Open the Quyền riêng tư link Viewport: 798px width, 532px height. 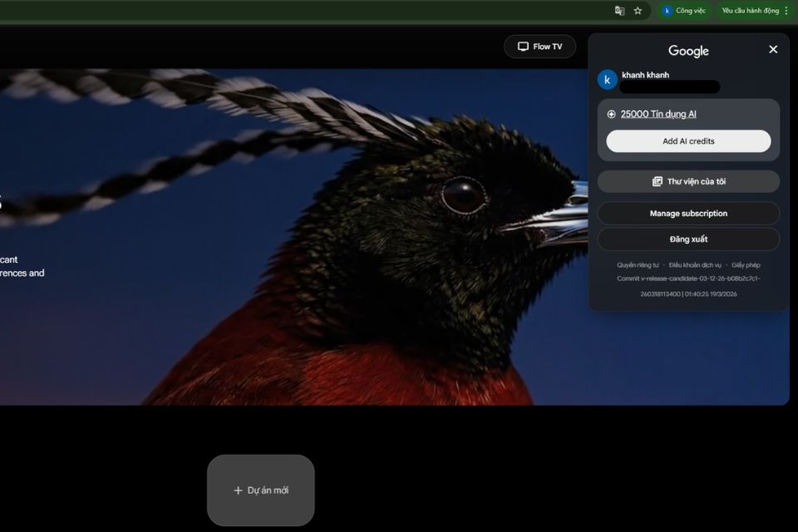pos(638,265)
